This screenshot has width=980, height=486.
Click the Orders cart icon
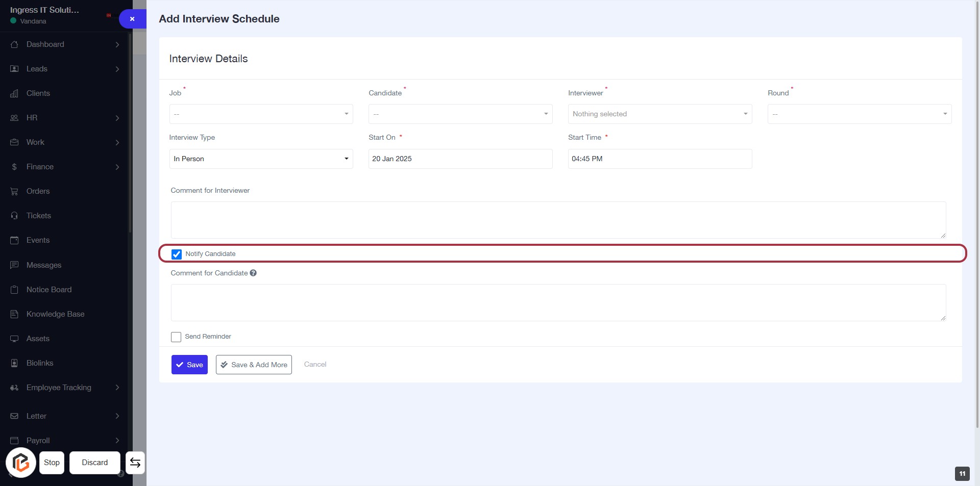click(14, 191)
